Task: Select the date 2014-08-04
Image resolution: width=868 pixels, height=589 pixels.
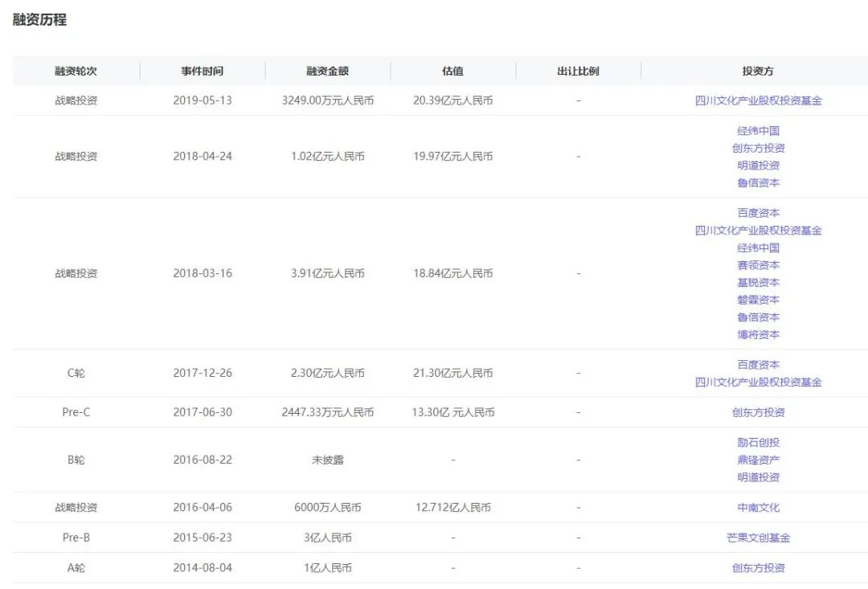Action: tap(202, 567)
